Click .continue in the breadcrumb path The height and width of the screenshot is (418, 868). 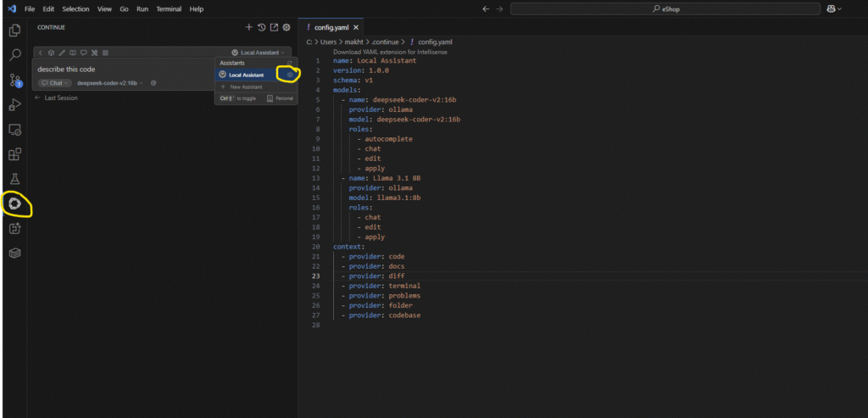point(386,42)
